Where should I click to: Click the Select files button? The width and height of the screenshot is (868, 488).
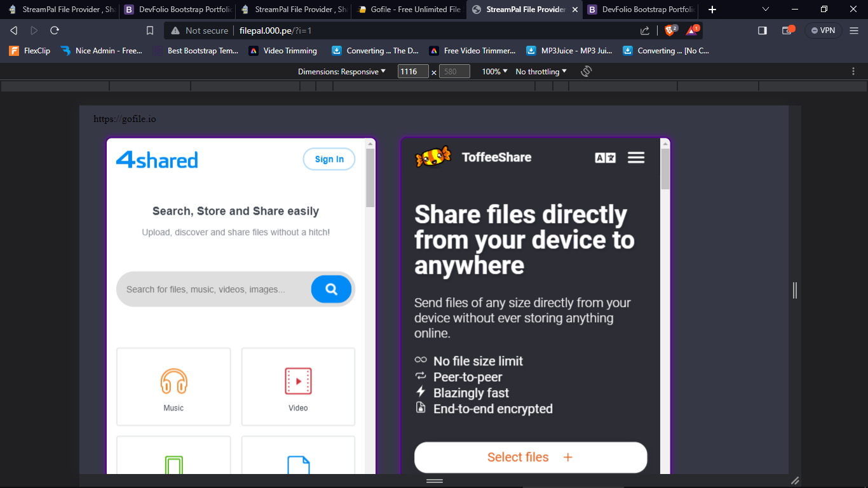click(531, 457)
